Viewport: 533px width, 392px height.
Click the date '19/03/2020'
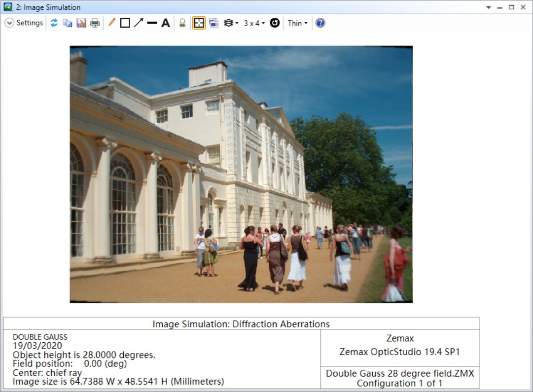(37, 346)
